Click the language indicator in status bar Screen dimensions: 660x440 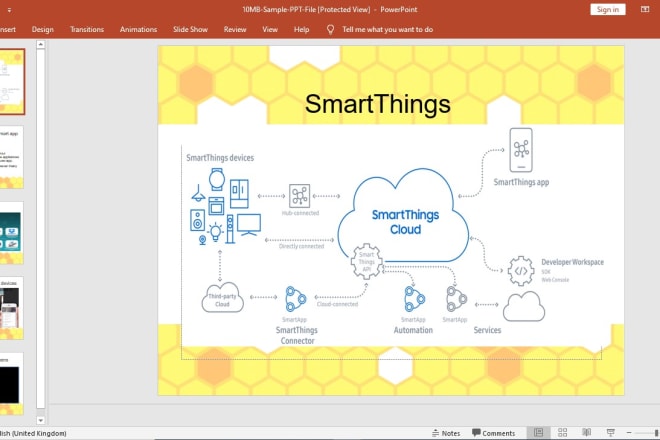click(33, 433)
